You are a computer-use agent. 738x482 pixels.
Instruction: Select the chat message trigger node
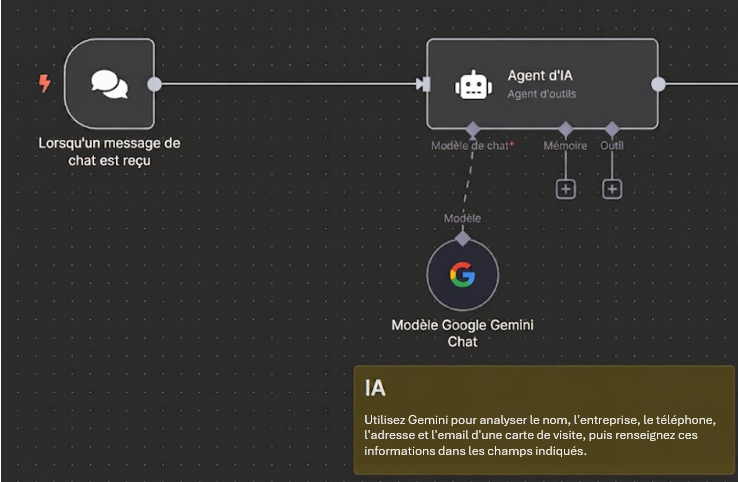109,84
